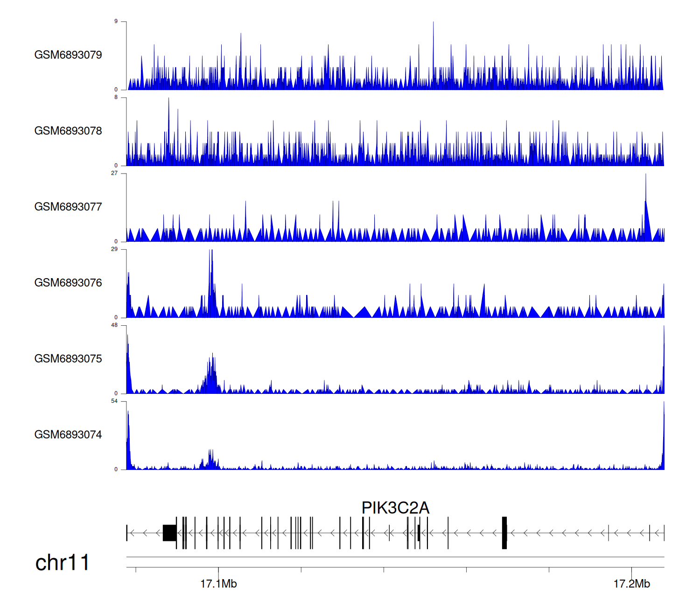Click the 17.2Mb axis tick label
Image resolution: width=700 pixels, height=616 pixels.
(631, 584)
